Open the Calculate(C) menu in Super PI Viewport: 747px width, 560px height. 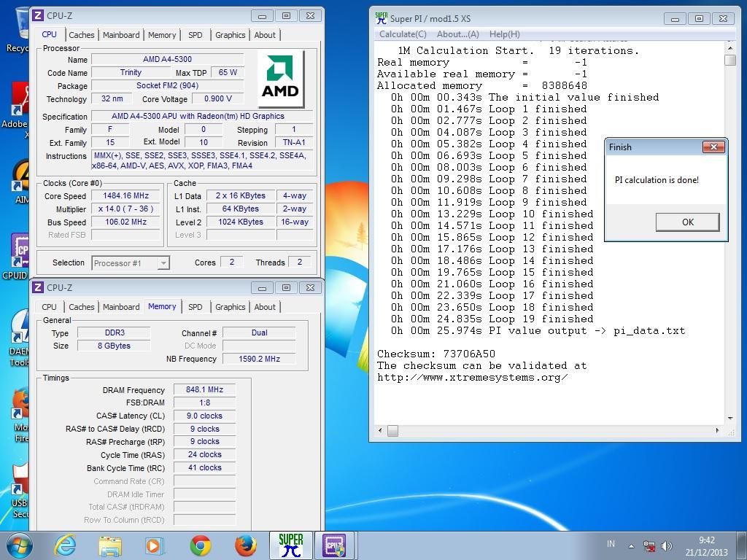coord(403,34)
